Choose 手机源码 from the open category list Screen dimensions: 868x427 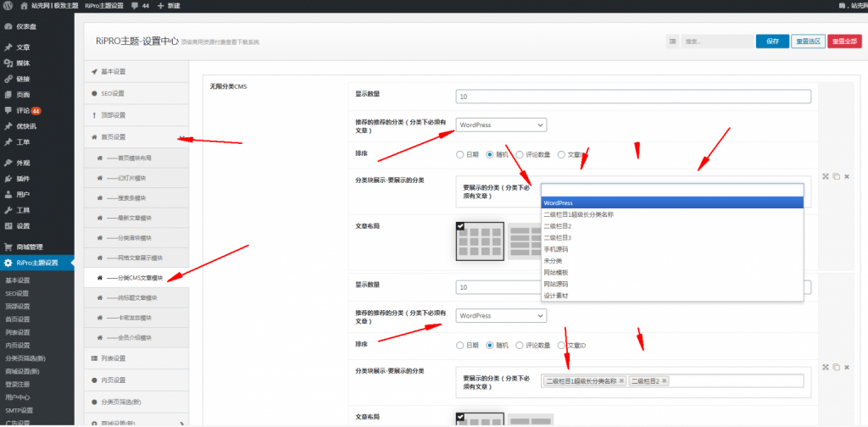pyautogui.click(x=557, y=250)
